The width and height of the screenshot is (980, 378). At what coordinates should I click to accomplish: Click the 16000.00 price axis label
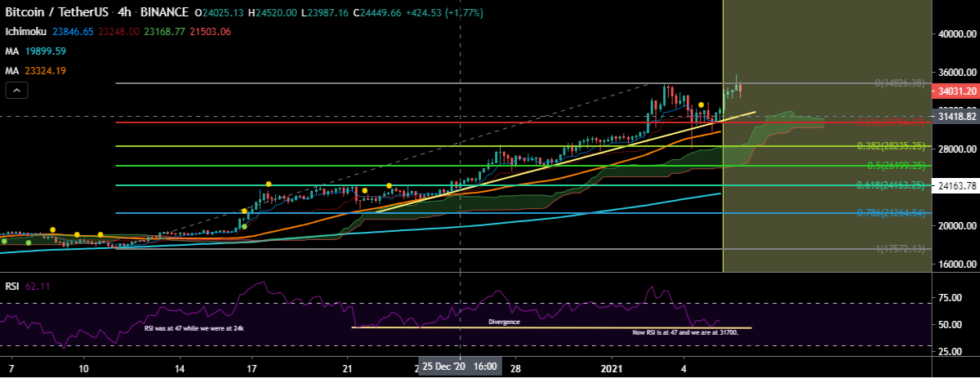pyautogui.click(x=957, y=265)
